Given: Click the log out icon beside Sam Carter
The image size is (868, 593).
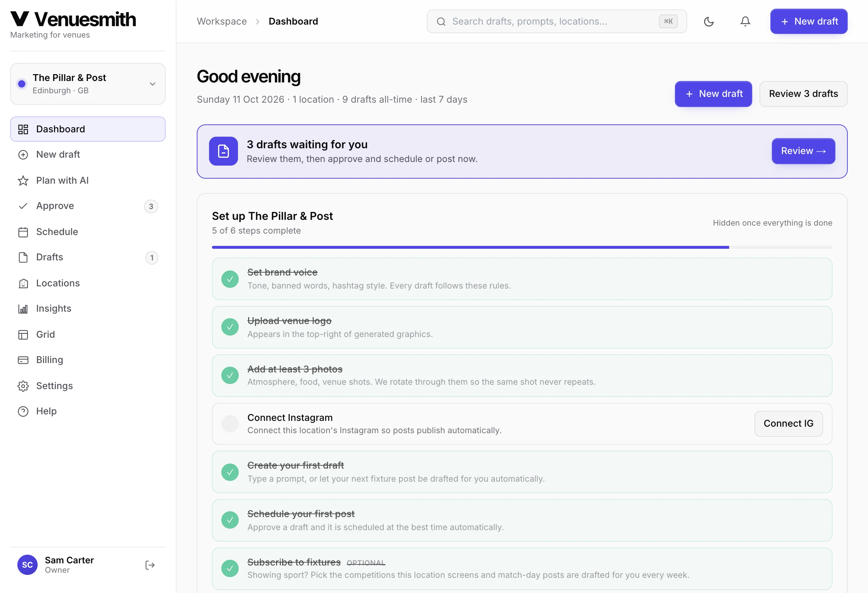Looking at the screenshot, I should [150, 565].
